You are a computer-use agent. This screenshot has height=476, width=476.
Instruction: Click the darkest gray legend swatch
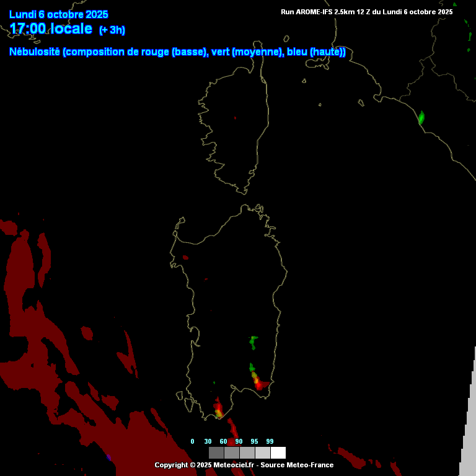pyautogui.click(x=216, y=452)
